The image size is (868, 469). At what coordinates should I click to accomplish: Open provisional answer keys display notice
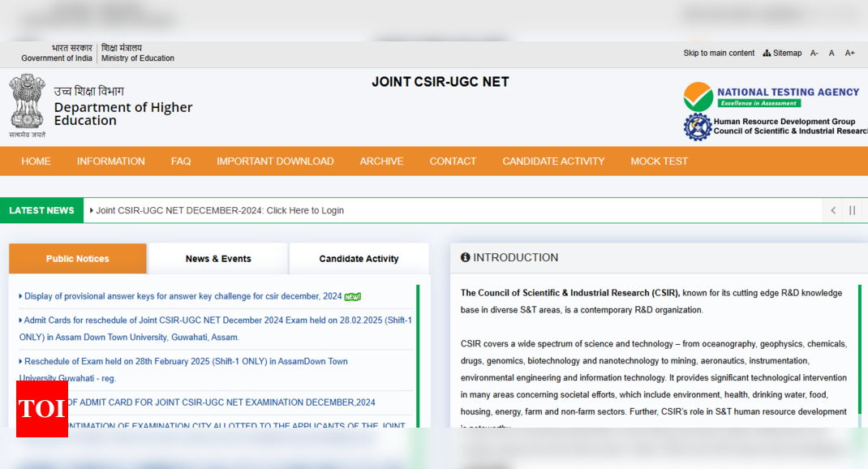[183, 296]
